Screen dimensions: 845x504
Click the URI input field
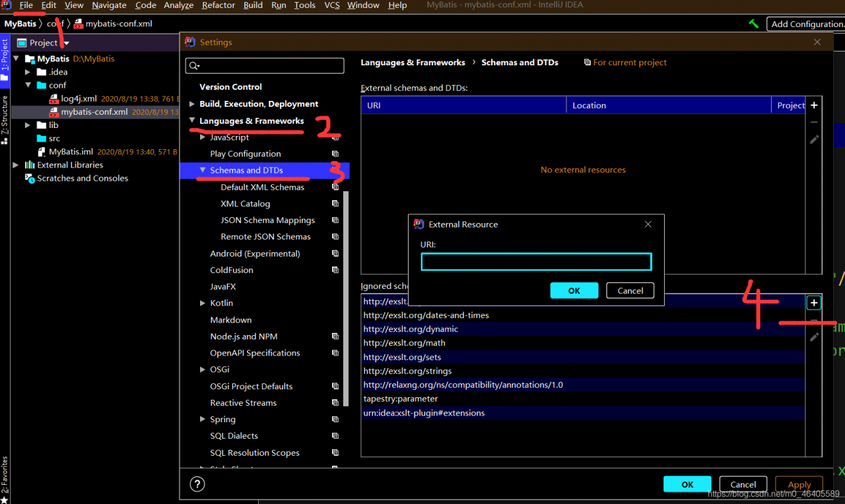(536, 262)
